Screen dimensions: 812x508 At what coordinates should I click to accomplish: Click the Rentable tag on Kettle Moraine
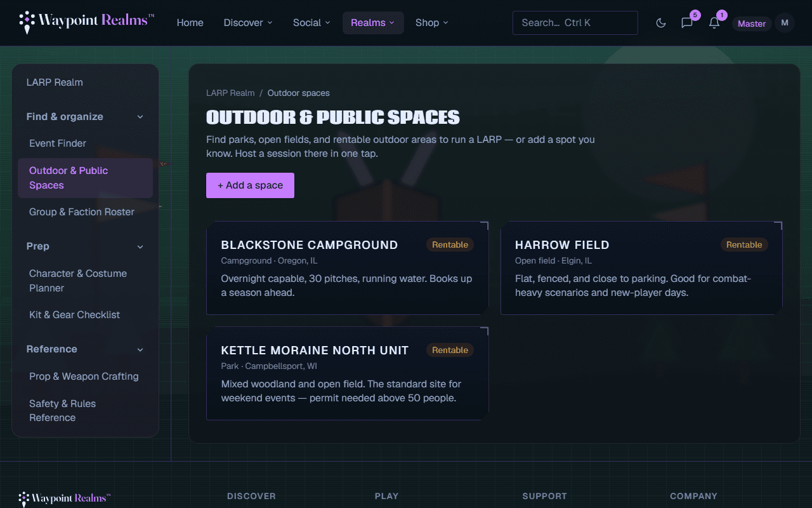450,351
